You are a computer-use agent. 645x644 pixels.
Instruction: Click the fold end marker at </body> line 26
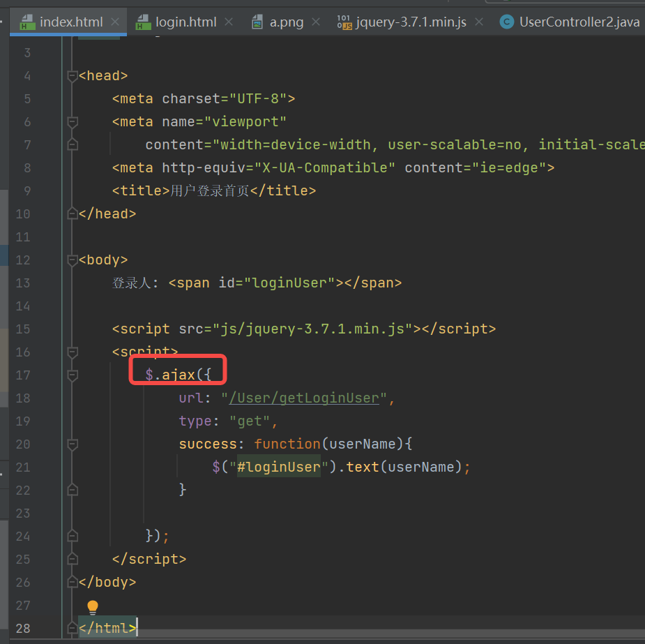[73, 582]
